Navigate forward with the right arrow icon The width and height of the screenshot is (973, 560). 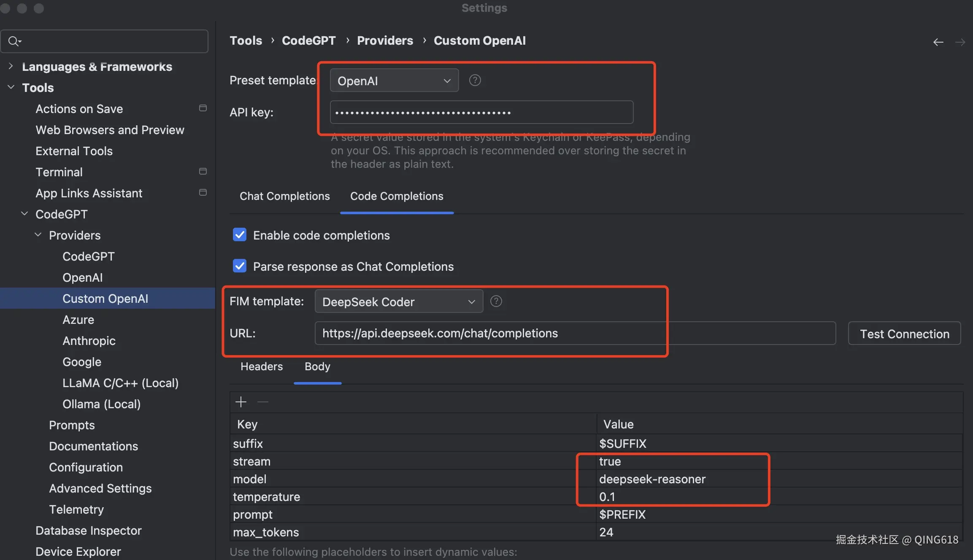pos(960,42)
